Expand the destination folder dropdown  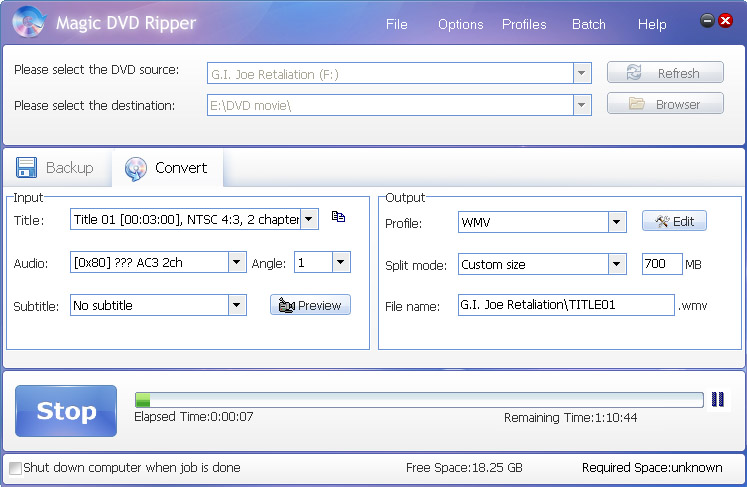(x=581, y=105)
